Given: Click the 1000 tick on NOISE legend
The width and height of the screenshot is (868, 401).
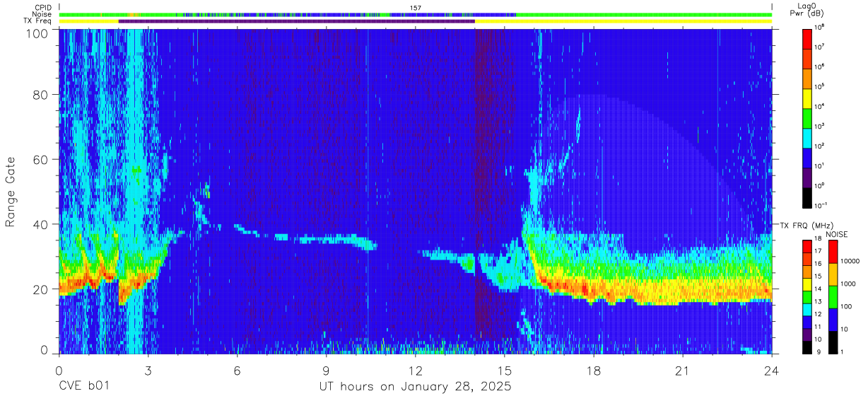Looking at the screenshot, I should (848, 284).
